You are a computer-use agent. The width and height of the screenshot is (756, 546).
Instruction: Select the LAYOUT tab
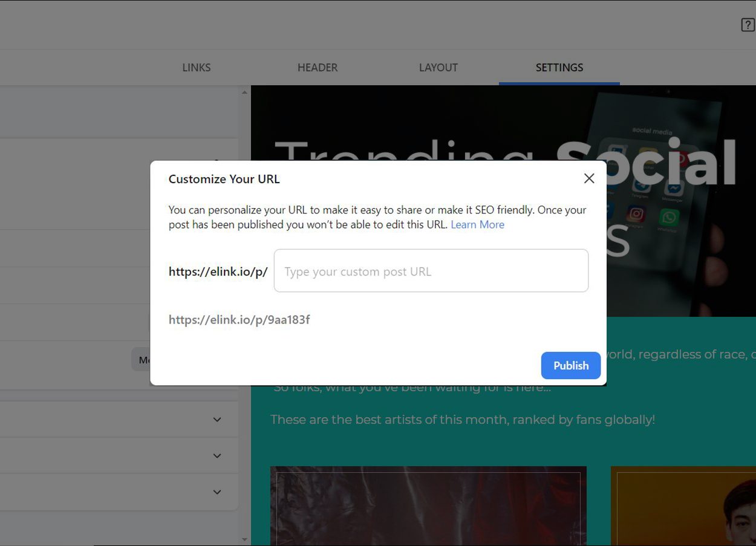tap(438, 67)
